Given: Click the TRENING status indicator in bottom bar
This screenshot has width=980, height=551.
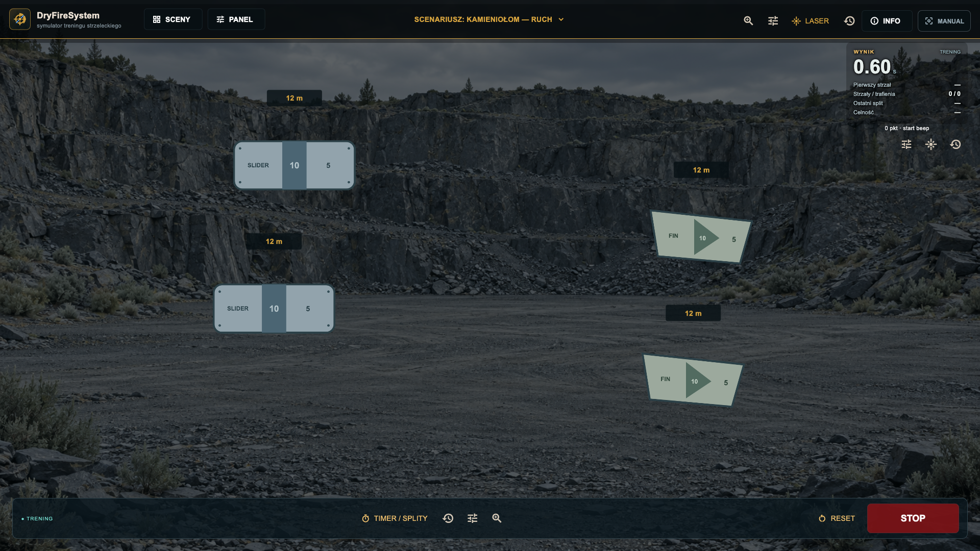Looking at the screenshot, I should pos(37,519).
